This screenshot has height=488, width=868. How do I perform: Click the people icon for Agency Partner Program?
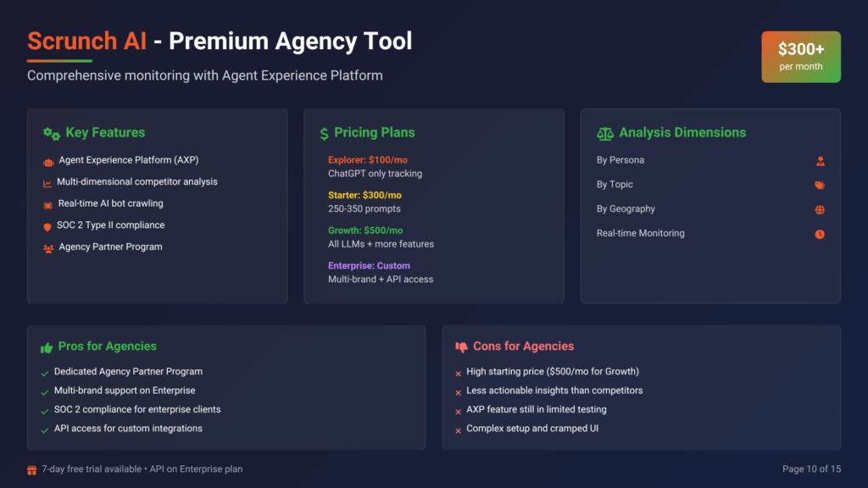[48, 248]
